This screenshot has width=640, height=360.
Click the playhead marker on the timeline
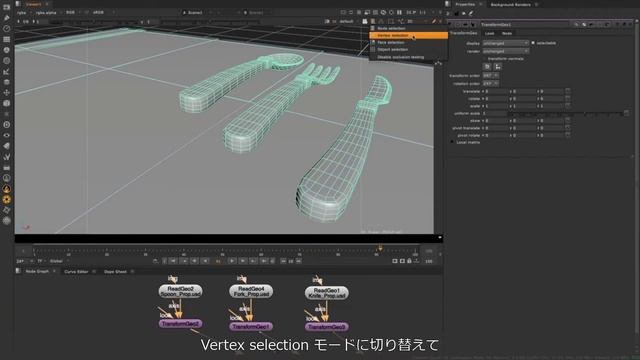point(380,248)
